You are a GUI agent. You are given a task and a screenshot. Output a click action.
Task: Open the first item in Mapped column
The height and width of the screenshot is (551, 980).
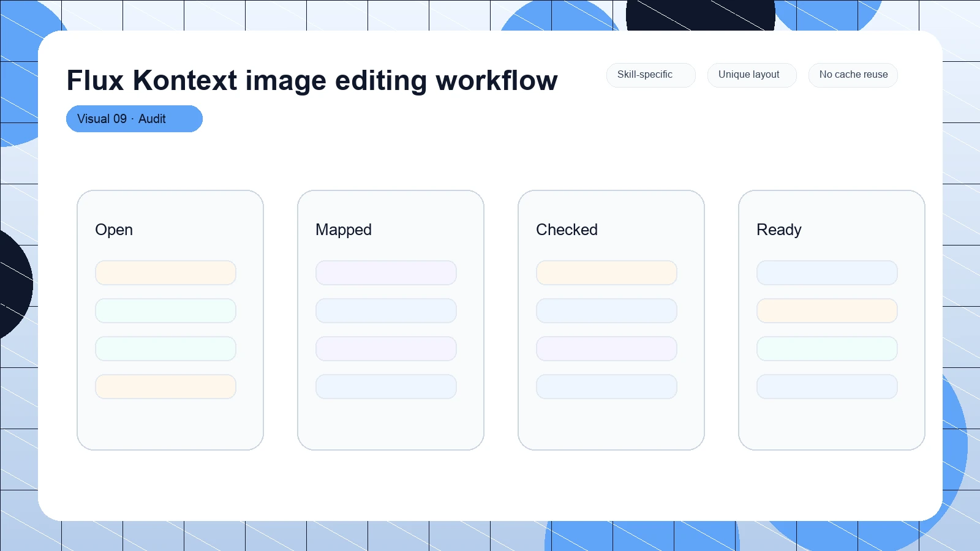tap(386, 272)
